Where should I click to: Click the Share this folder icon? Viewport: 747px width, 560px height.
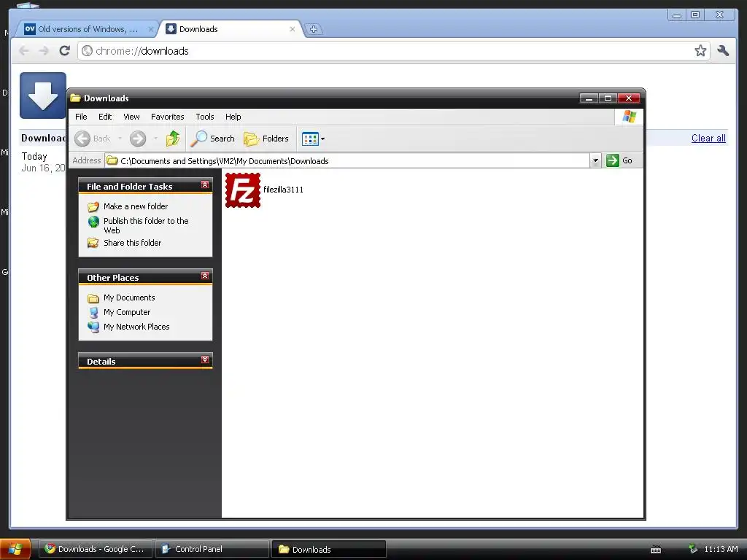pos(93,243)
